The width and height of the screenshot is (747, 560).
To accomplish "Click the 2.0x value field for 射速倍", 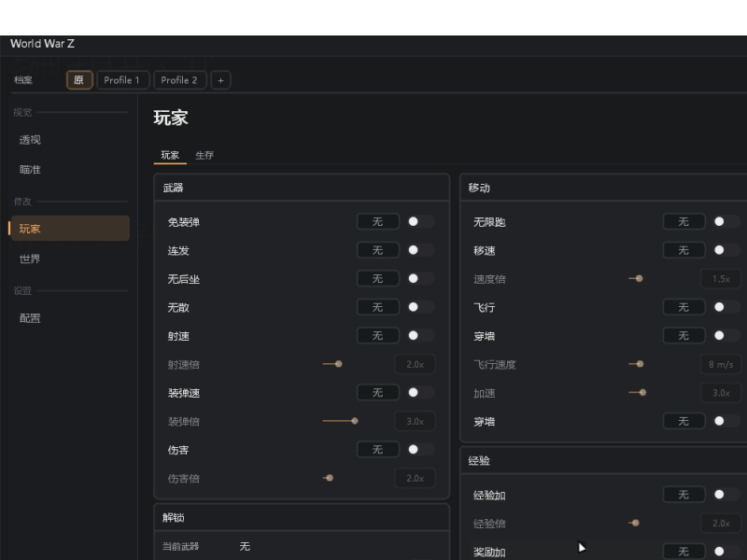I will point(415,364).
